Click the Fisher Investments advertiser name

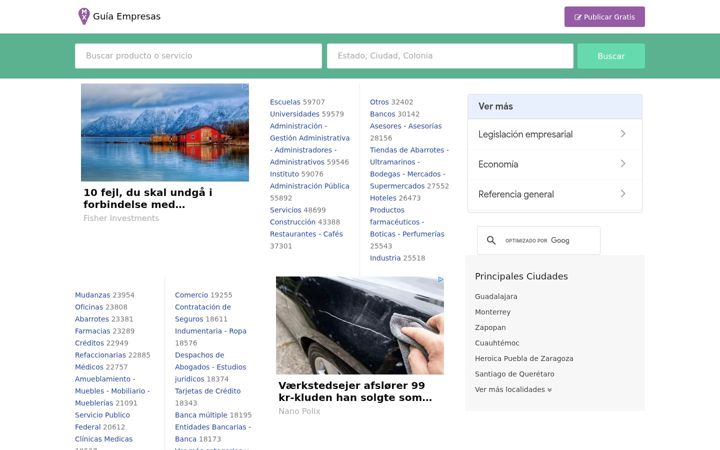(121, 218)
